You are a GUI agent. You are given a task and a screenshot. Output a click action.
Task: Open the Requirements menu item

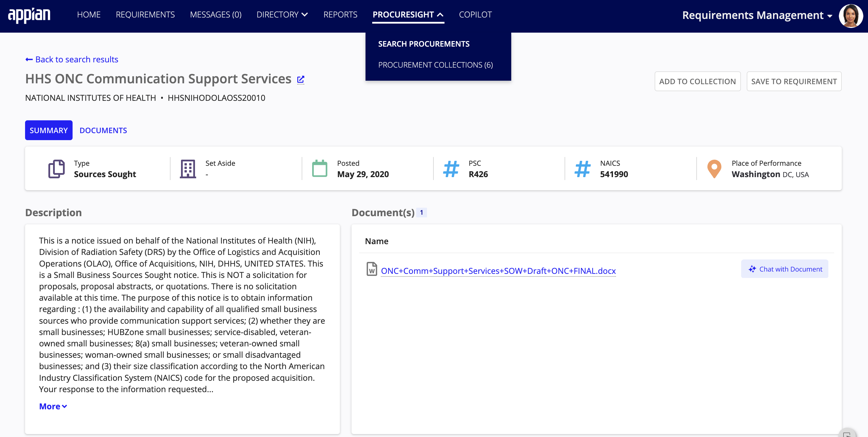(145, 15)
